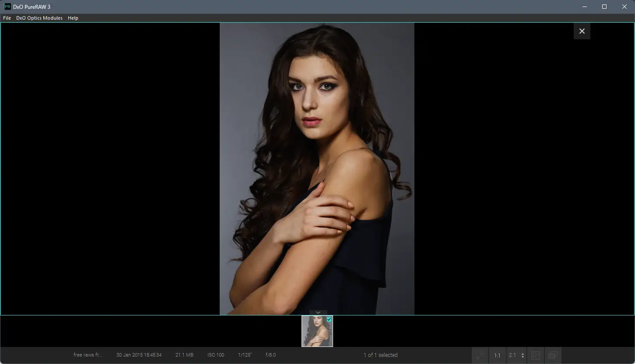Image resolution: width=635 pixels, height=364 pixels.
Task: Click the aperture value 'f/8.0'
Action: click(270, 355)
